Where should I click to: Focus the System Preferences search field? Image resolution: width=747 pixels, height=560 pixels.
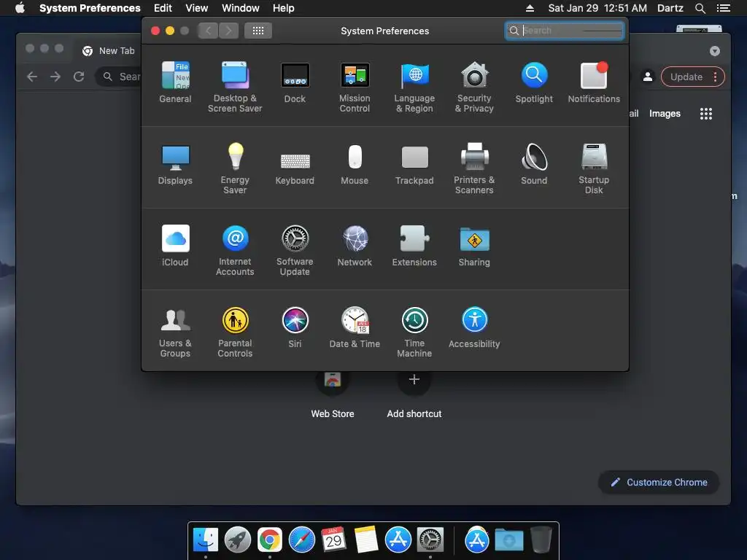[565, 31]
